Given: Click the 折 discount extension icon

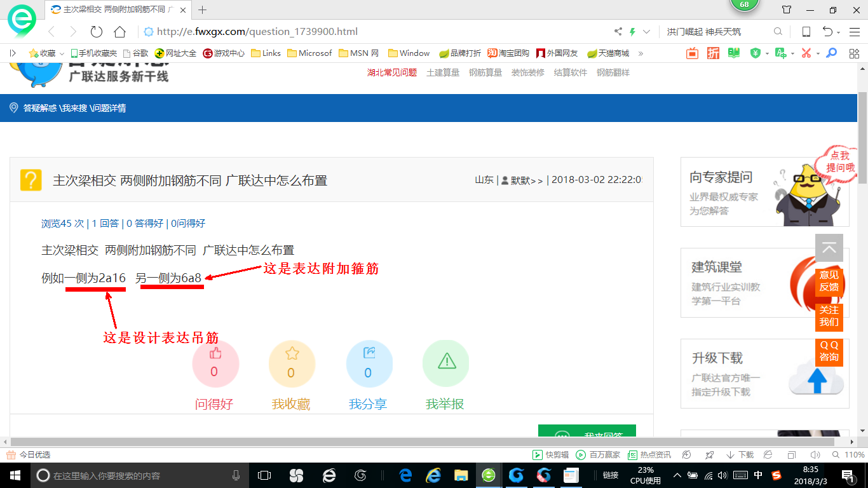Looking at the screenshot, I should click(x=714, y=53).
